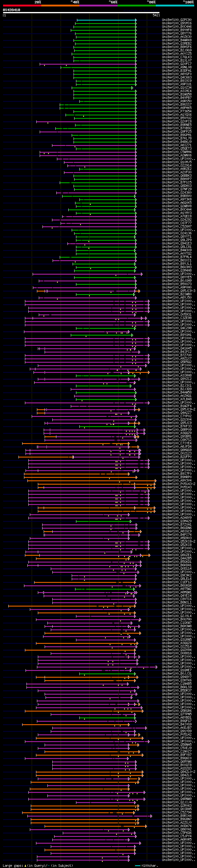The width and height of the screenshot is (197, 868).
Task: Open hit UniRef100_O24136
Action: [177, 233]
